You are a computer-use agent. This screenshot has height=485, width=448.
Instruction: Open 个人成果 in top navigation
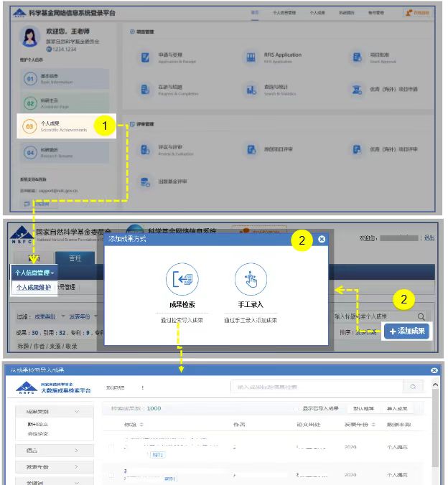(x=317, y=13)
